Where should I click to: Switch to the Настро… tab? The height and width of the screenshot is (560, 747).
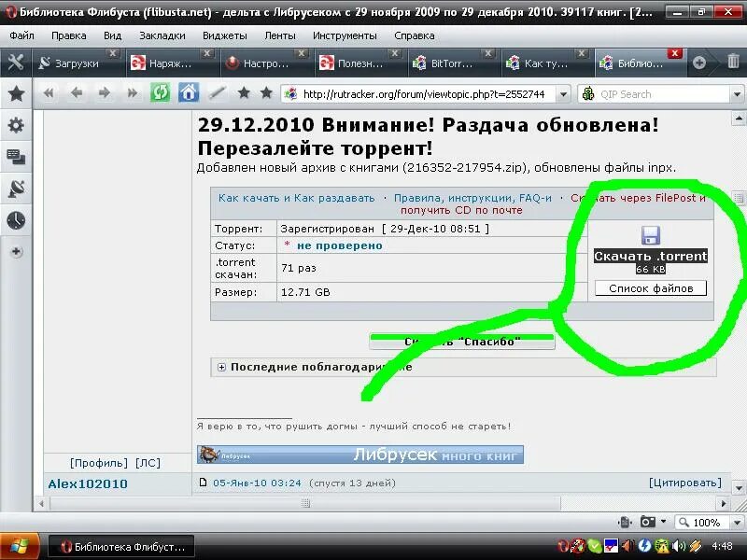point(265,63)
